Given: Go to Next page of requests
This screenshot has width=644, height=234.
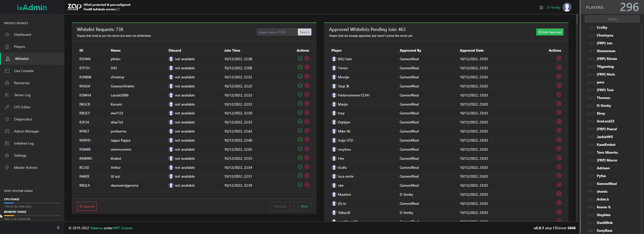Looking at the screenshot, I should (304, 206).
